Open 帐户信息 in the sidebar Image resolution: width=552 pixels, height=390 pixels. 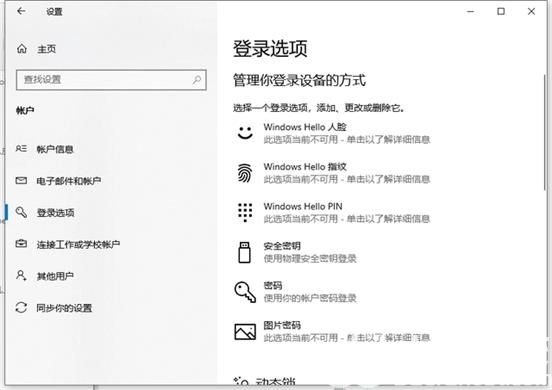click(55, 149)
